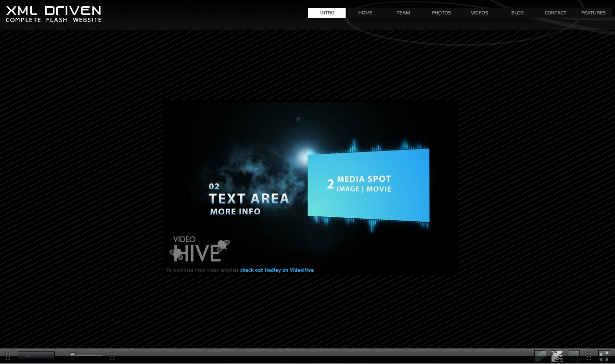Open the PHOTOS section
Viewport: 615px width, 364px height.
coord(441,13)
